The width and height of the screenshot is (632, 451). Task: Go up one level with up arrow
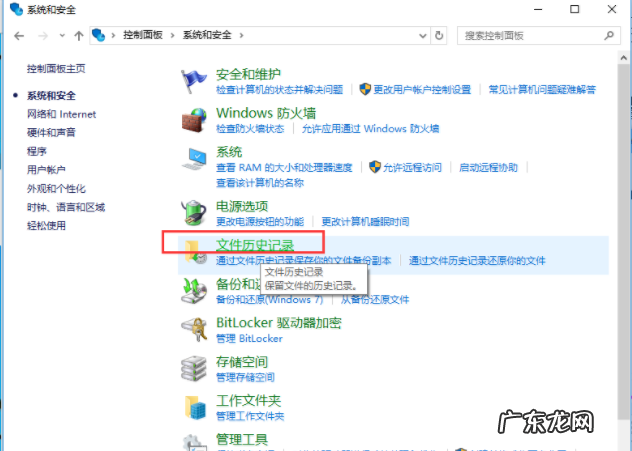pos(79,36)
